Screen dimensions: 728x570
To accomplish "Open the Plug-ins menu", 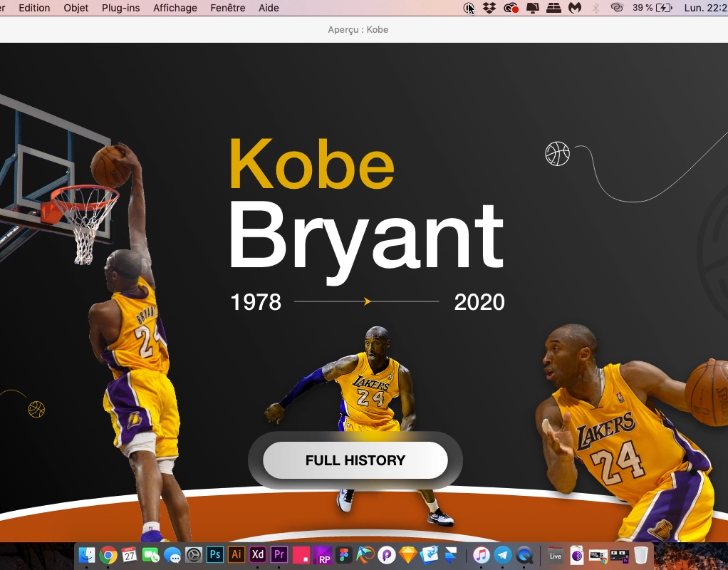I will 120,8.
